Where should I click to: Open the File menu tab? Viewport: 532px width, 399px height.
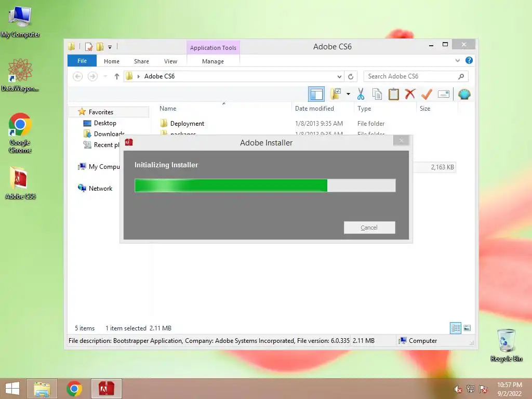pos(82,61)
